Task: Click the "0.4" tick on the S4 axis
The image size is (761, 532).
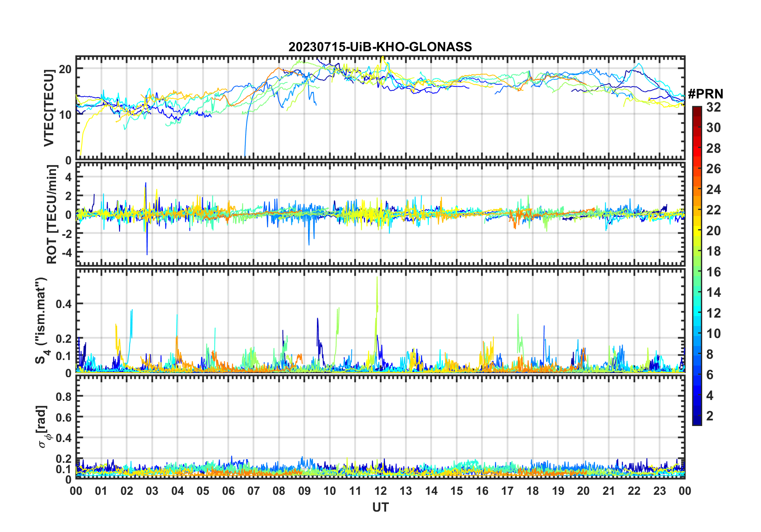Action: pyautogui.click(x=64, y=304)
